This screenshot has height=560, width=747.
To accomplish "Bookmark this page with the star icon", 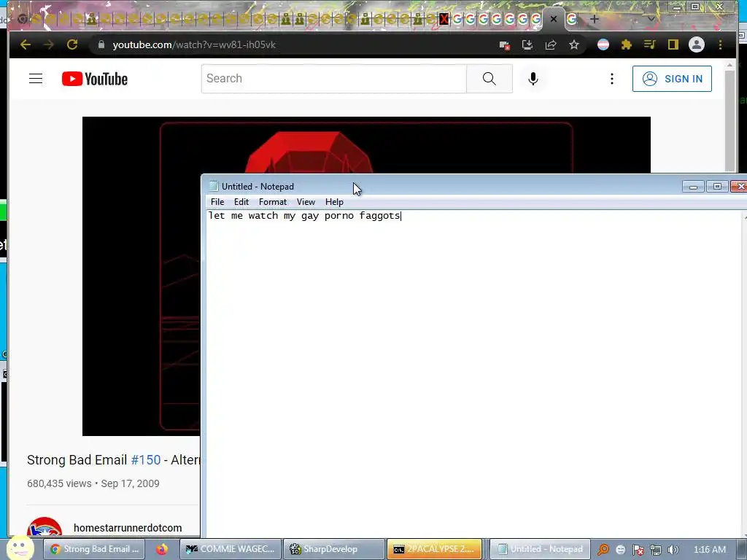I will pyautogui.click(x=574, y=44).
